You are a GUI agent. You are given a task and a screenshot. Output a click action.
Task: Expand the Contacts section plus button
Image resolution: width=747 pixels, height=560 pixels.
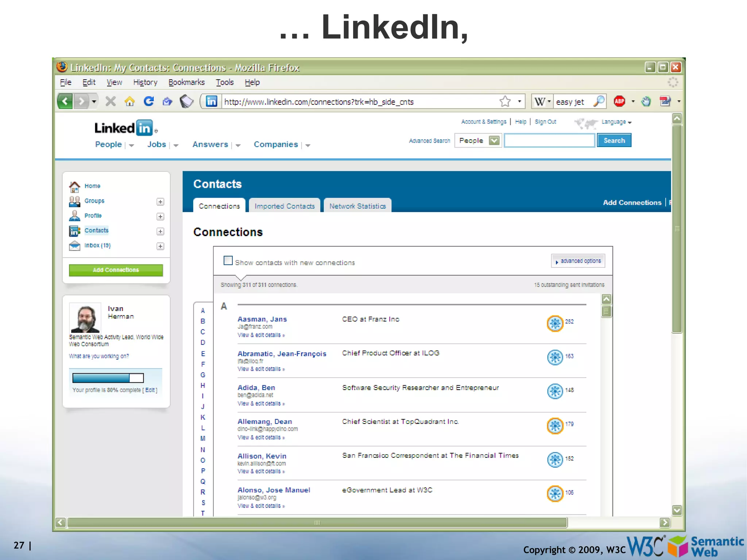coord(160,231)
